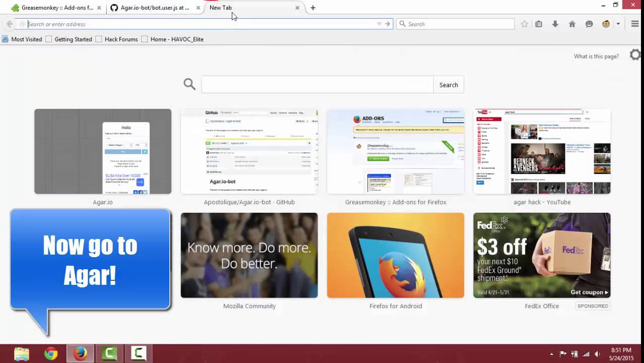644x363 pixels.
Task: Open the address bar history dropdown
Action: [379, 24]
